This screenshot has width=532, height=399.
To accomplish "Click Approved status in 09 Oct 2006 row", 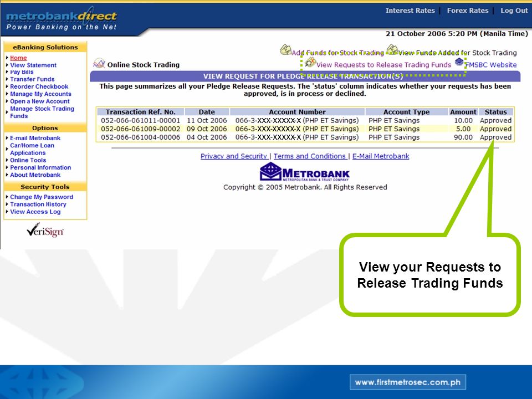I will (495, 129).
